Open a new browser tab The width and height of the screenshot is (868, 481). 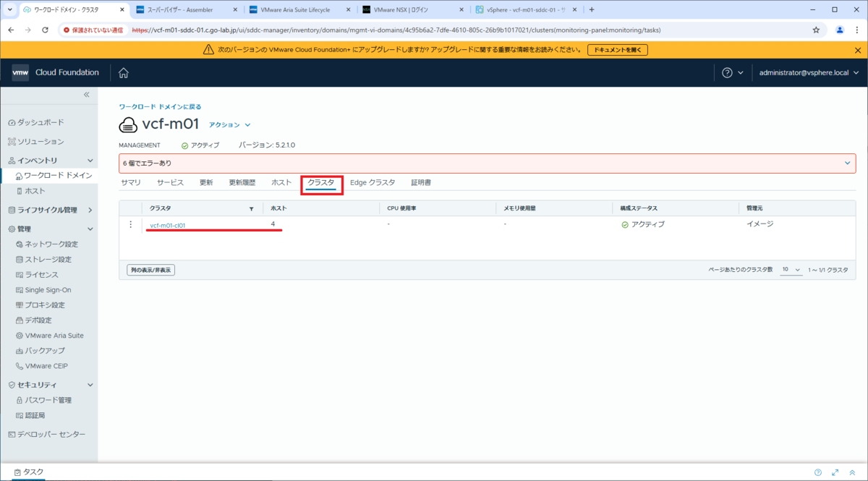[592, 10]
